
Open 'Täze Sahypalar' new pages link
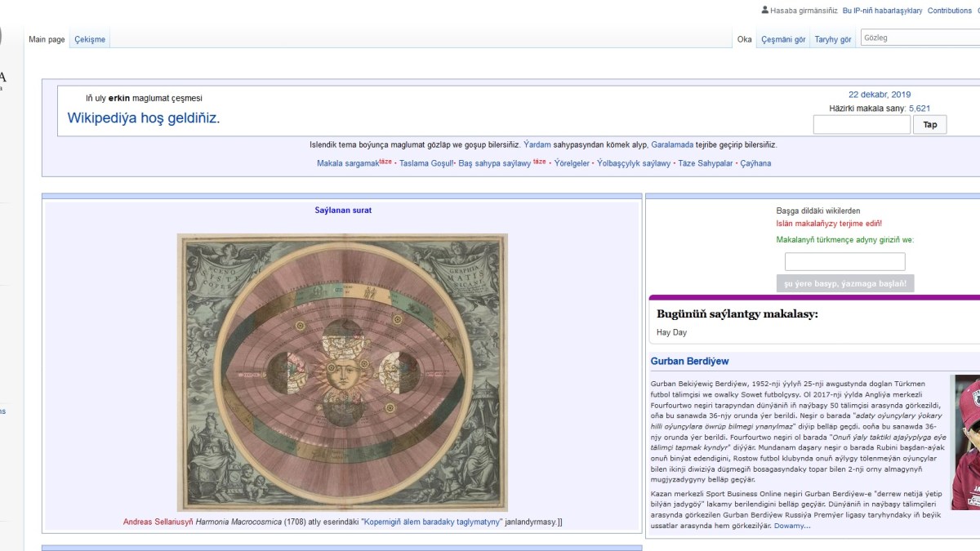(706, 163)
